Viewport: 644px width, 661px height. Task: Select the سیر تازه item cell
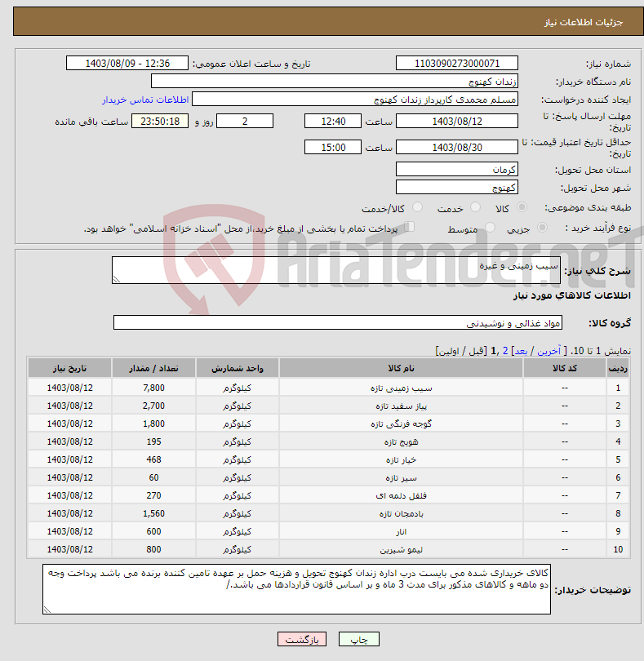point(401,477)
